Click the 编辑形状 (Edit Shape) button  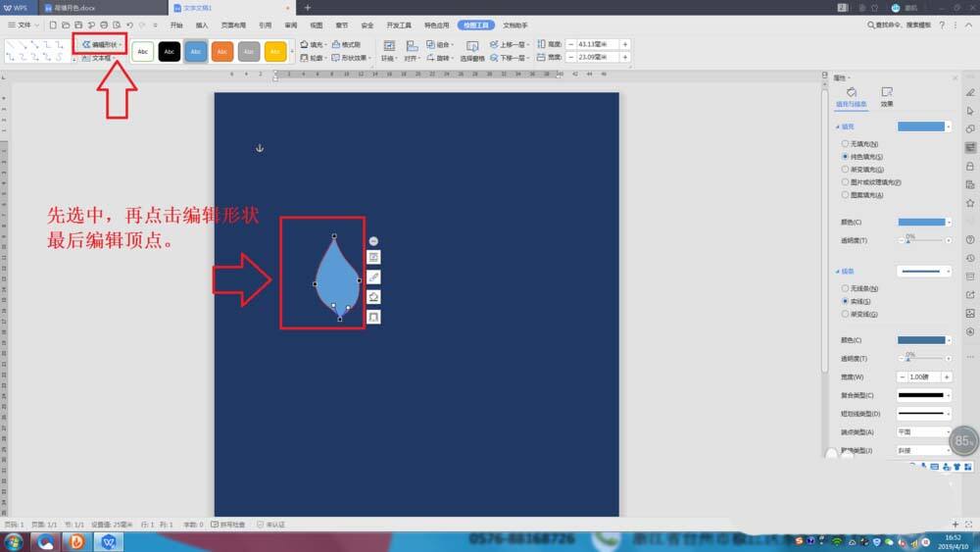[x=101, y=44]
